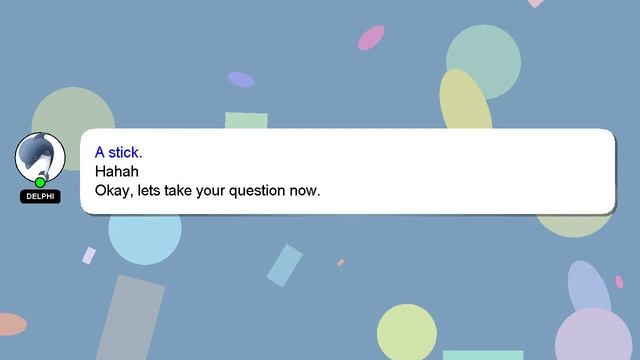Click the lavender circle at the bottom right
Screen dimensions: 640x360
(x=594, y=336)
